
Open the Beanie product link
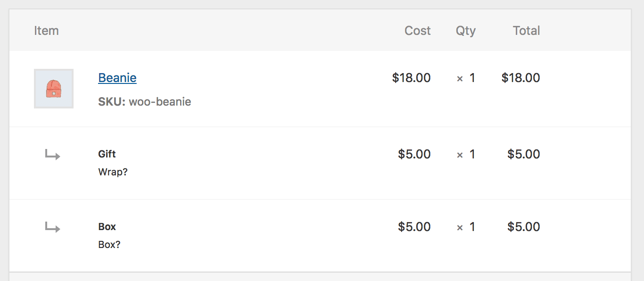(x=117, y=78)
